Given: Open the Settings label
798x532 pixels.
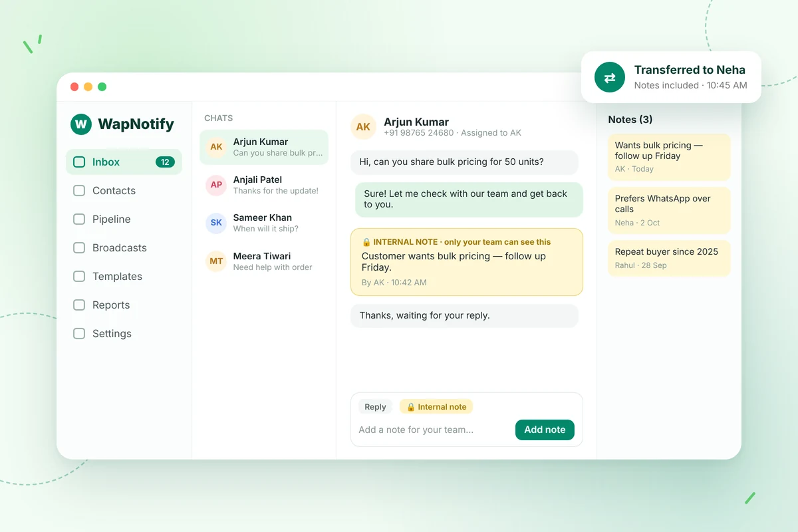Looking at the screenshot, I should pyautogui.click(x=112, y=333).
